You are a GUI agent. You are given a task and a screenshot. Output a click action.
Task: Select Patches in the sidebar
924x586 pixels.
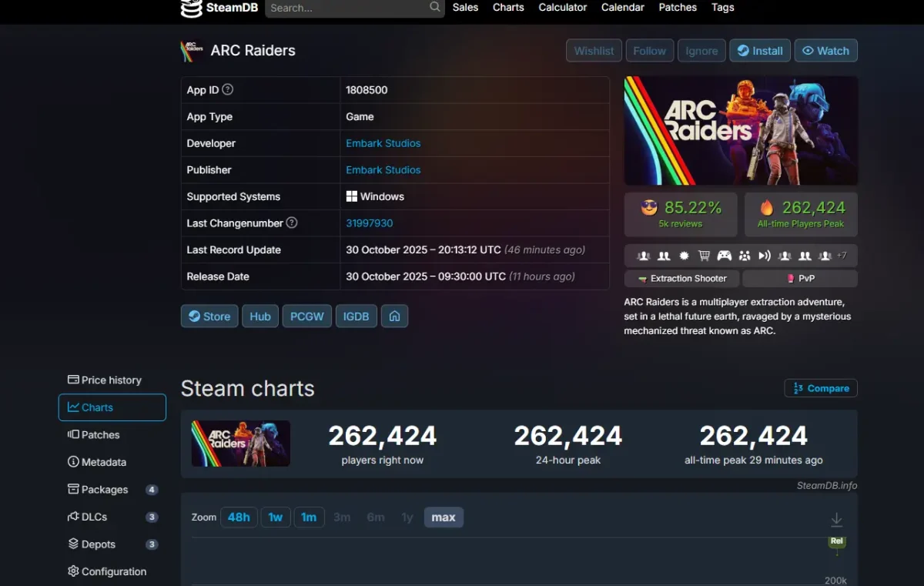tap(99, 434)
